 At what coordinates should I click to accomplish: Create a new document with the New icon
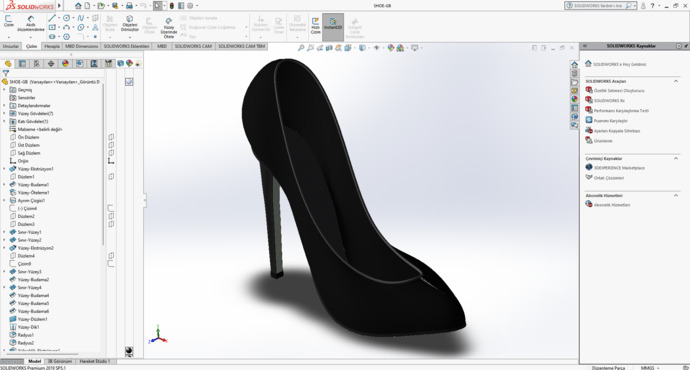(x=87, y=6)
